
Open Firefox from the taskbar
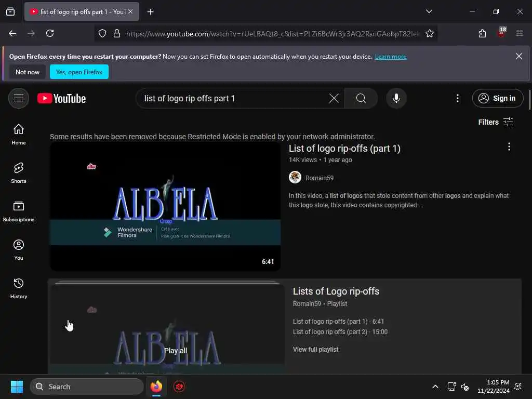pyautogui.click(x=156, y=387)
